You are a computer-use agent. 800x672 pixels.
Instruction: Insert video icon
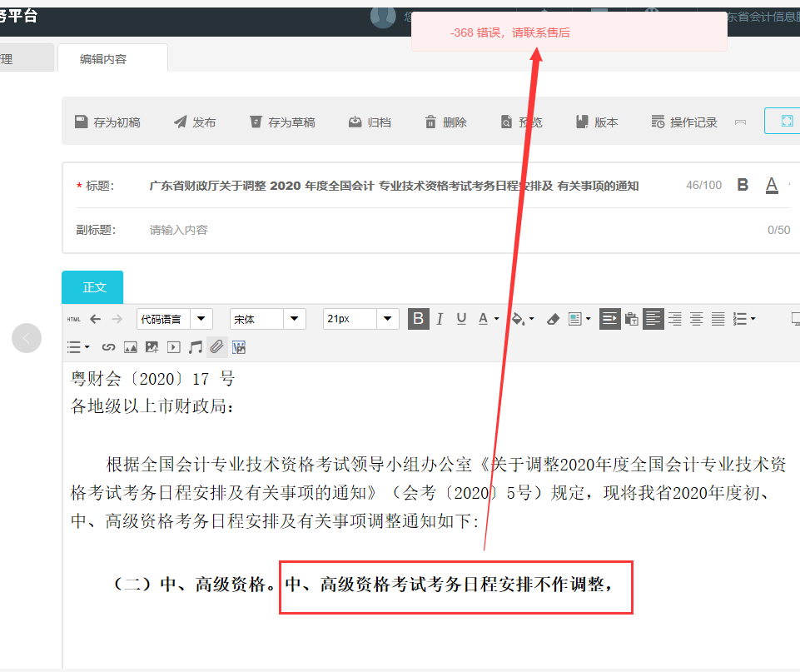[173, 347]
